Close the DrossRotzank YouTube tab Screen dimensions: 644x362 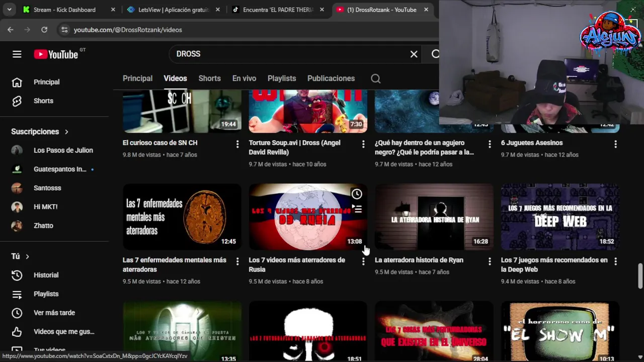coord(426,10)
